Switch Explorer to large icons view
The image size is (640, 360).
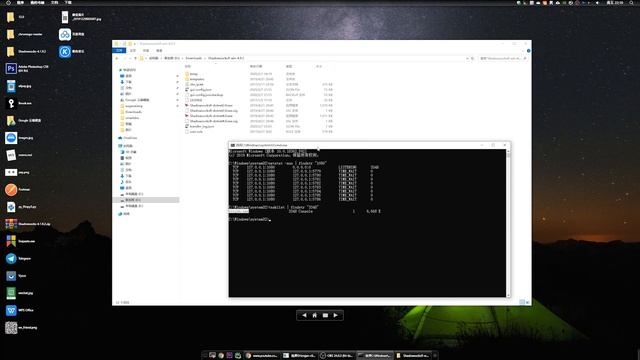527,302
